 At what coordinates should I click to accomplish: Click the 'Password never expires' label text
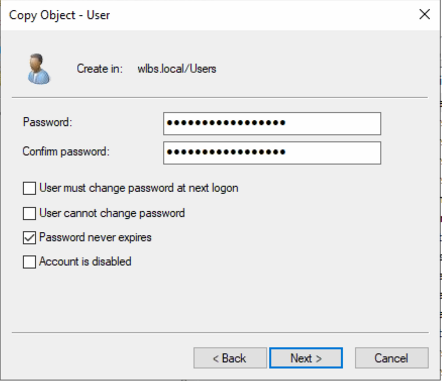95,237
